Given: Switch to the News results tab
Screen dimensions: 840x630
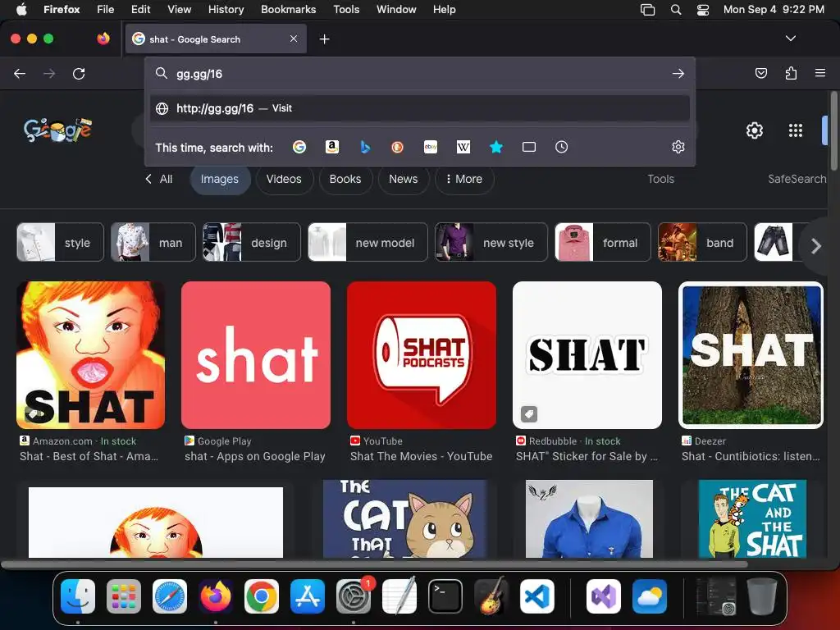Looking at the screenshot, I should pos(404,179).
